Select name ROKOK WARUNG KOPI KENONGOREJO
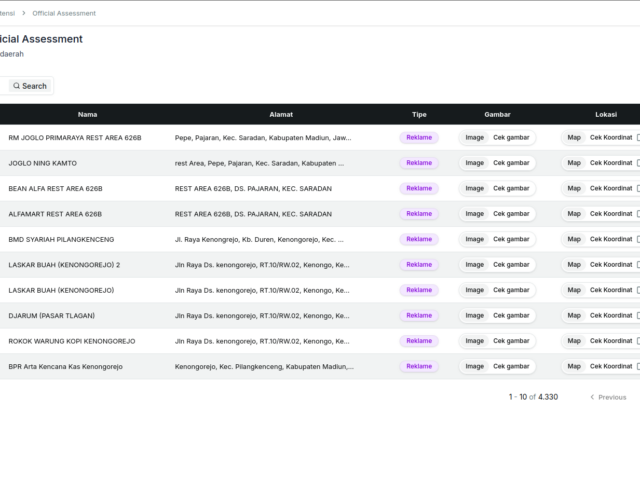 (72, 341)
